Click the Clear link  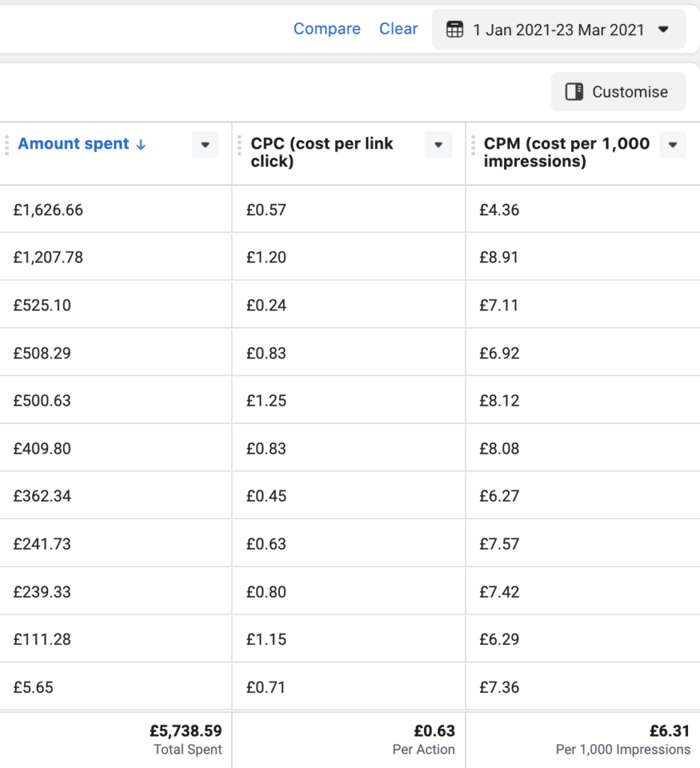[x=398, y=29]
